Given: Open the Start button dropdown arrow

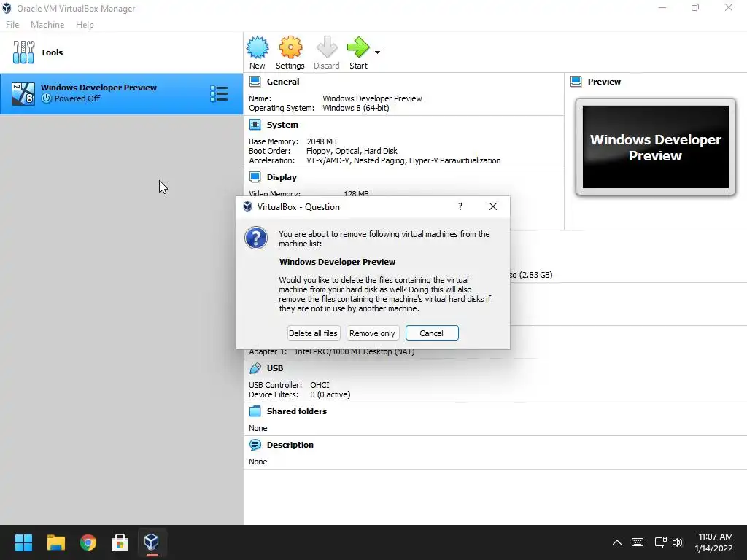Looking at the screenshot, I should (x=377, y=52).
